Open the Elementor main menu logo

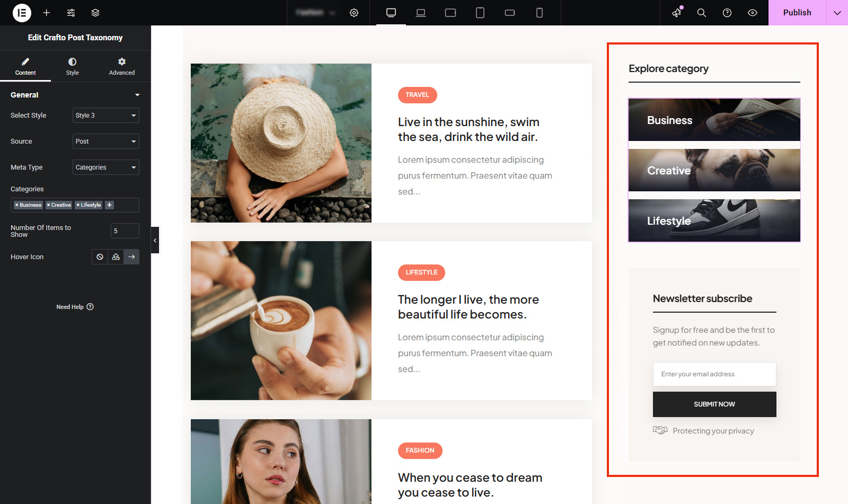[21, 13]
